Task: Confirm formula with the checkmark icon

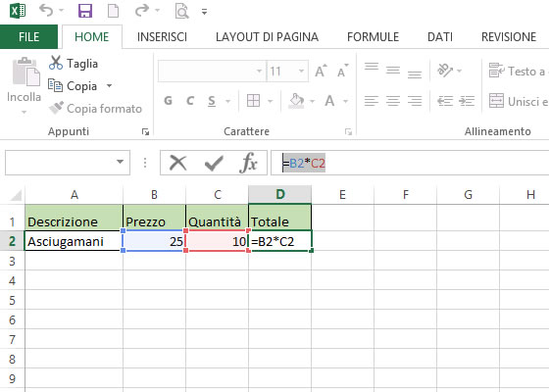Action: click(x=214, y=163)
